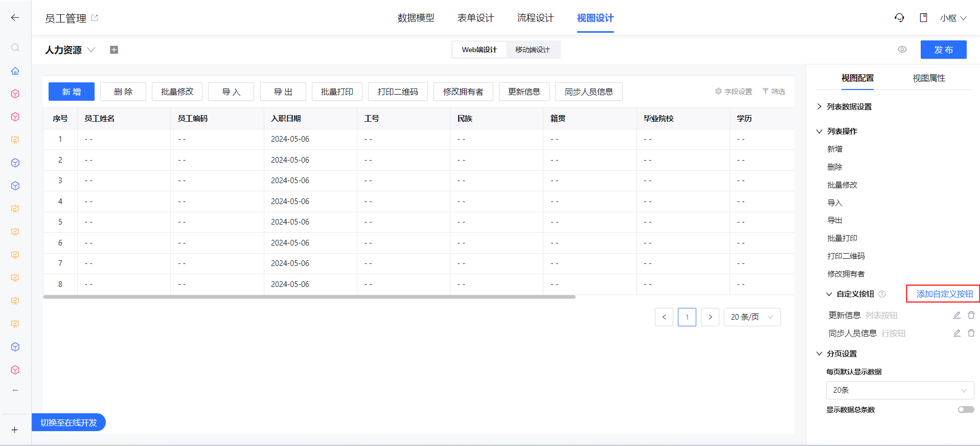Click the 同步人员信息 toolbar button

point(589,92)
